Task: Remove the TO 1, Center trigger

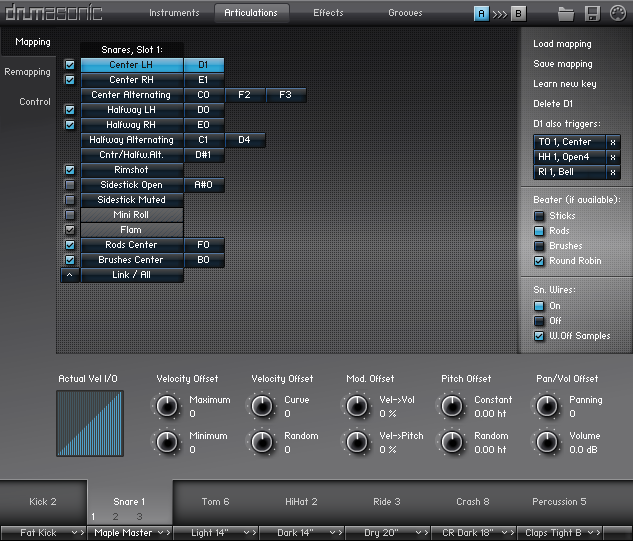Action: coord(613,142)
